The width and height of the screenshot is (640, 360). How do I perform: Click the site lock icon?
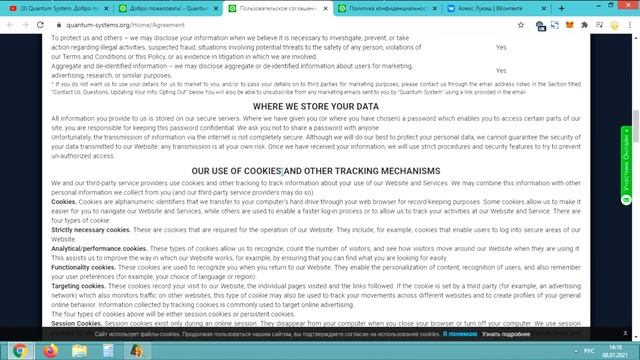coord(59,25)
